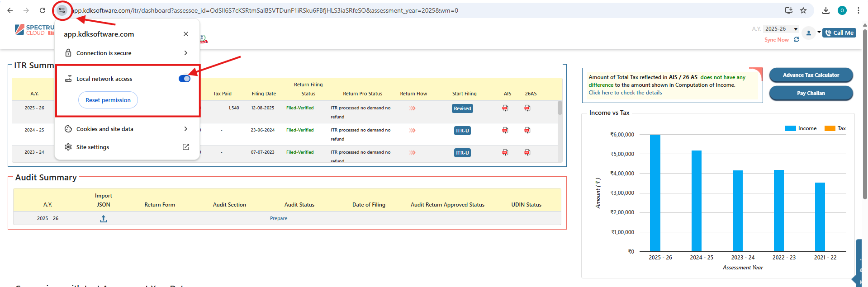Image resolution: width=868 pixels, height=287 pixels.
Task: Toggle the Income legend series
Action: point(801,128)
